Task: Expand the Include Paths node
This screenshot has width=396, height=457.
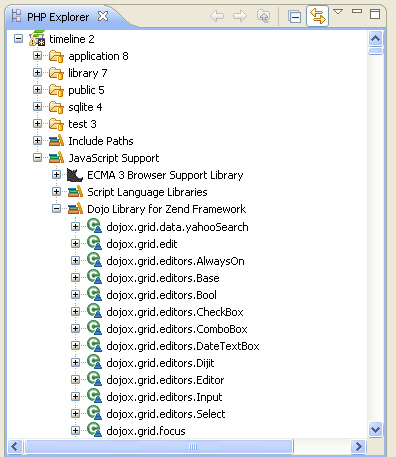Action: click(x=37, y=141)
